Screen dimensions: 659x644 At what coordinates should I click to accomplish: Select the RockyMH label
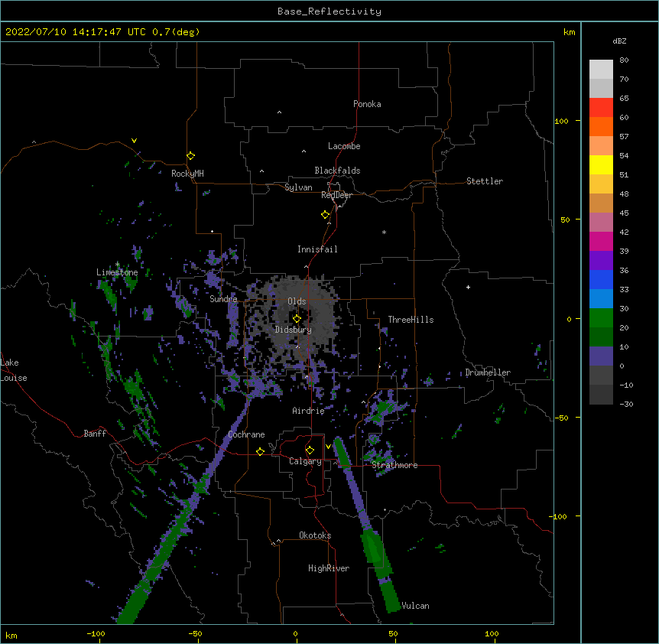[x=187, y=174]
